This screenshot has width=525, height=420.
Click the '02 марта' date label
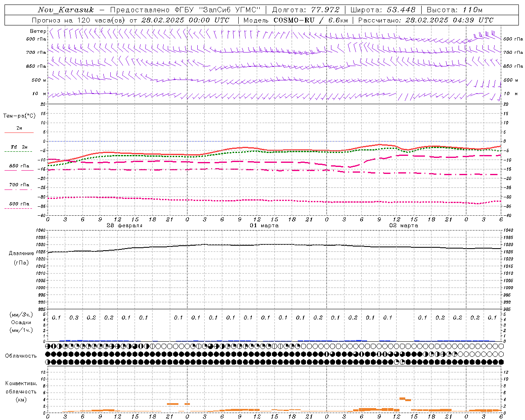coord(404,226)
